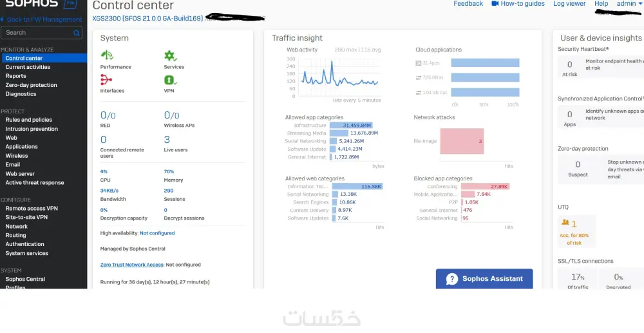
Task: Click the Wireless APs 0/0 count
Action: 172,115
